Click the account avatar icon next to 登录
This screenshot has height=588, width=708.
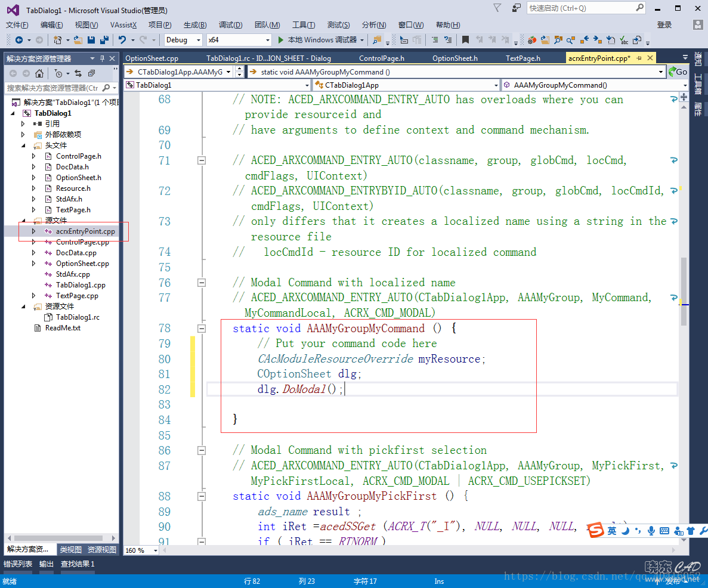pyautogui.click(x=698, y=25)
